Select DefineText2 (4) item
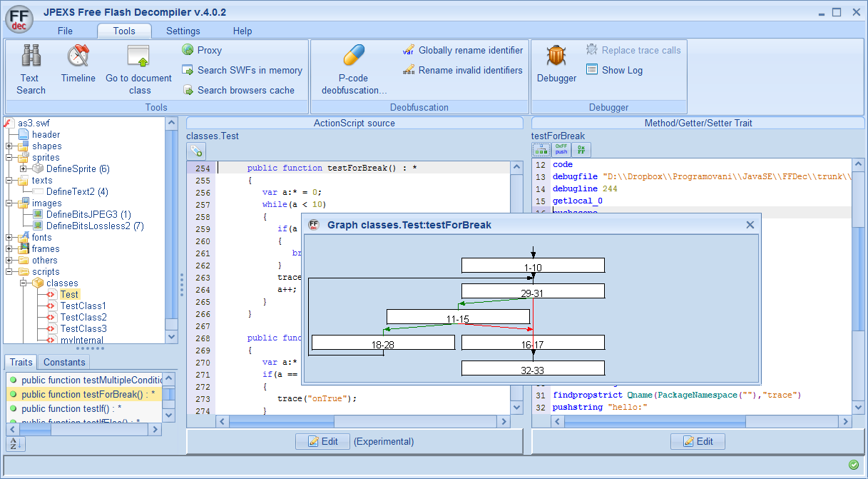 tap(77, 192)
